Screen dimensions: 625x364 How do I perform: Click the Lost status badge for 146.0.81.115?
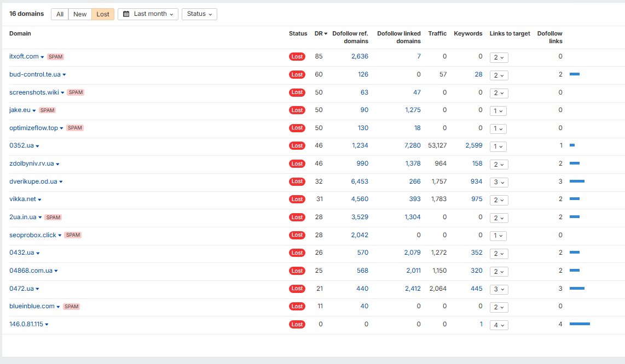(x=297, y=325)
